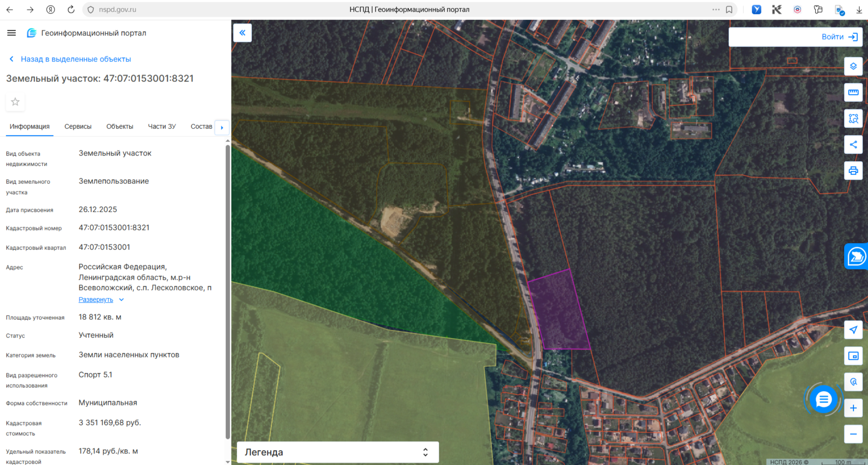Open the map layers panel
The width and height of the screenshot is (868, 465).
[853, 66]
